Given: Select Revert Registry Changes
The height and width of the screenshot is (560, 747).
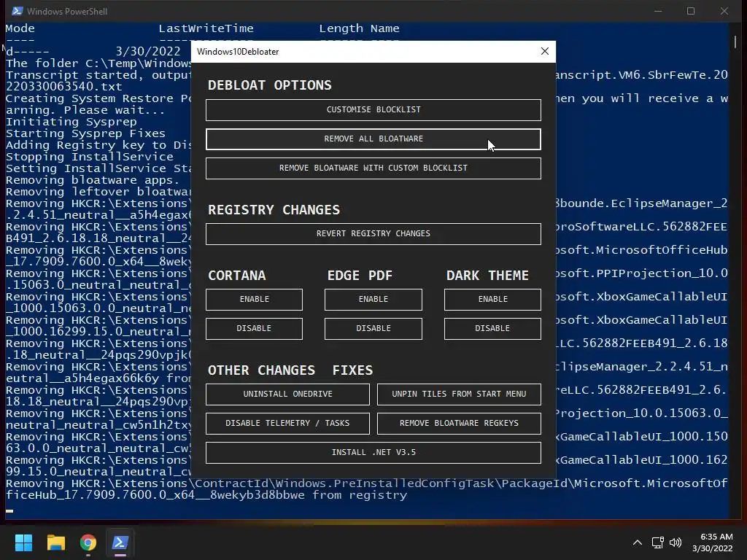Looking at the screenshot, I should pos(373,234).
